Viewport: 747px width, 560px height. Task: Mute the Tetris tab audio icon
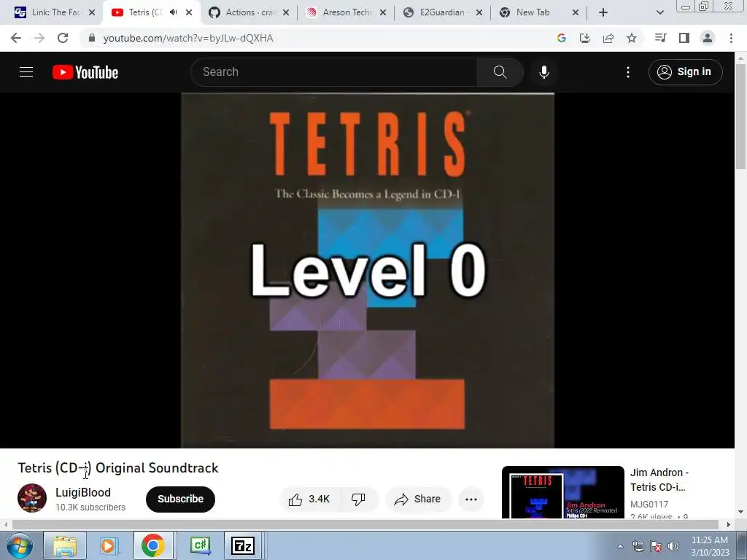click(174, 12)
